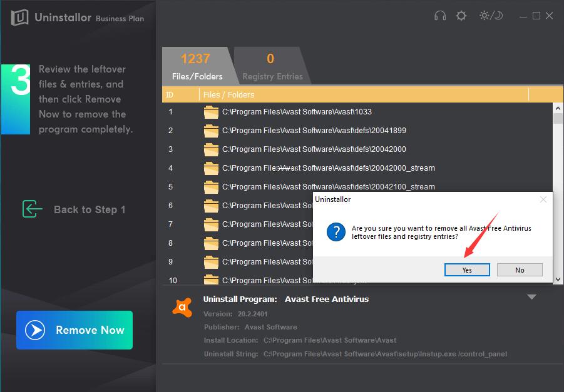Select folder icon for defs\20042000 row
Screen dimensions: 564x392
[211, 149]
